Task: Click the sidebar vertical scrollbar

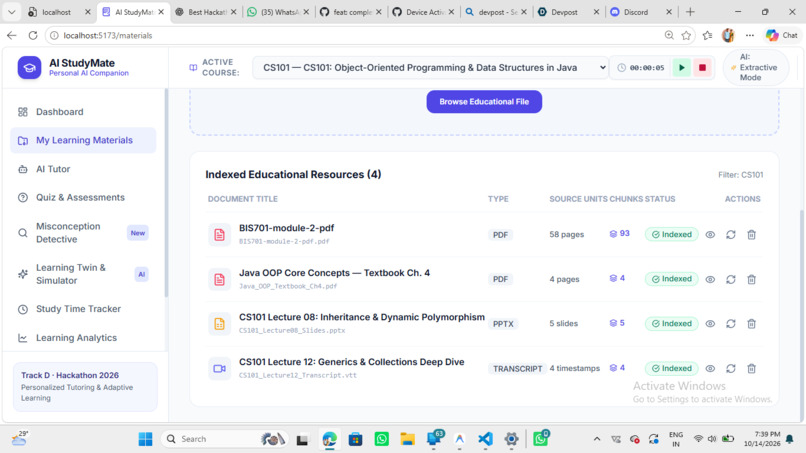Action: [x=166, y=193]
